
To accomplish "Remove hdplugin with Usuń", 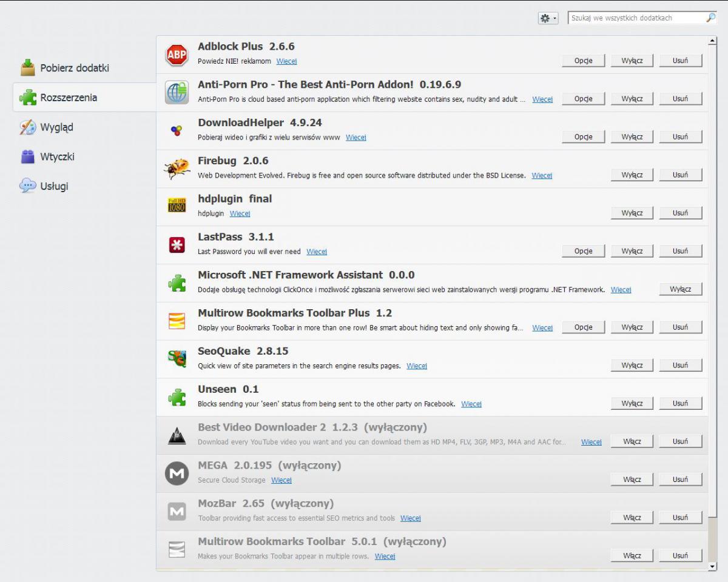I will click(x=681, y=213).
